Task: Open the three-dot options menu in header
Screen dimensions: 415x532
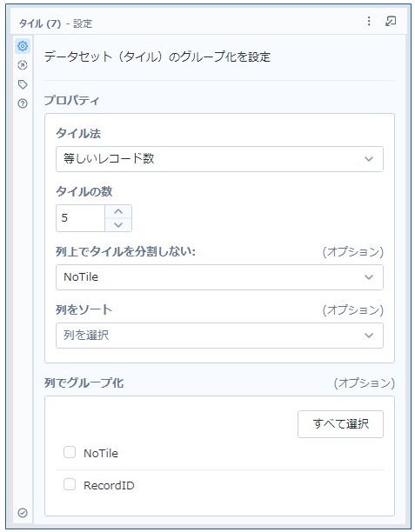Action: (x=369, y=21)
